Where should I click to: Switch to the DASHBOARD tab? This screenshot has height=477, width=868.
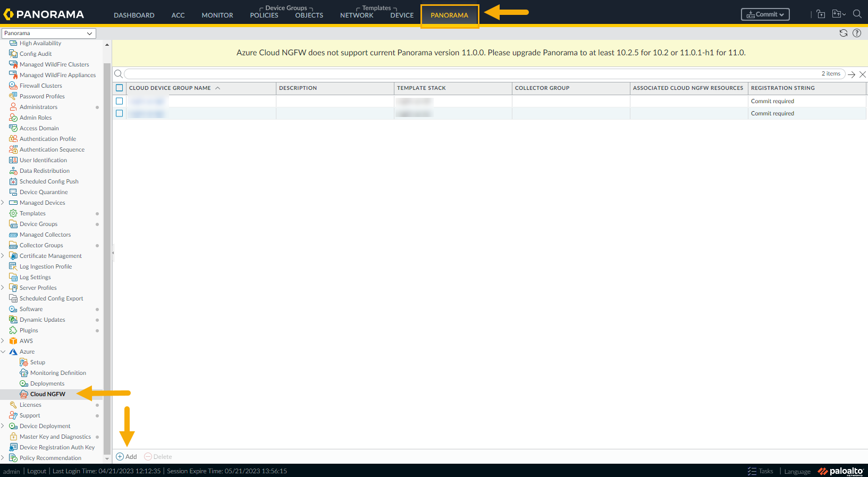pos(134,15)
